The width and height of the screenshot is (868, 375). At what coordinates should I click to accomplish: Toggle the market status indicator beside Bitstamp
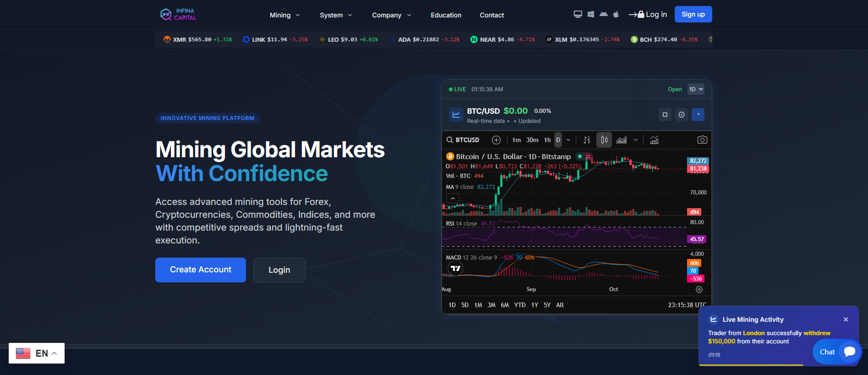(580, 157)
